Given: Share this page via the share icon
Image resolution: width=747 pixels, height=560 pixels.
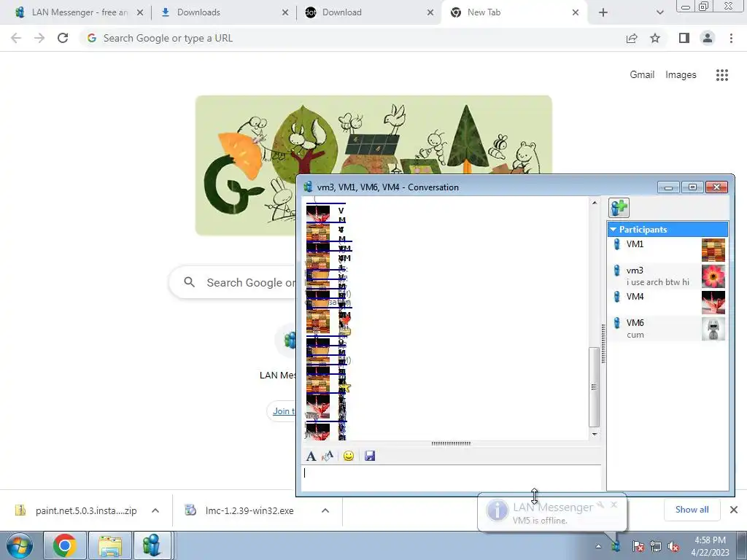Looking at the screenshot, I should click(x=632, y=38).
